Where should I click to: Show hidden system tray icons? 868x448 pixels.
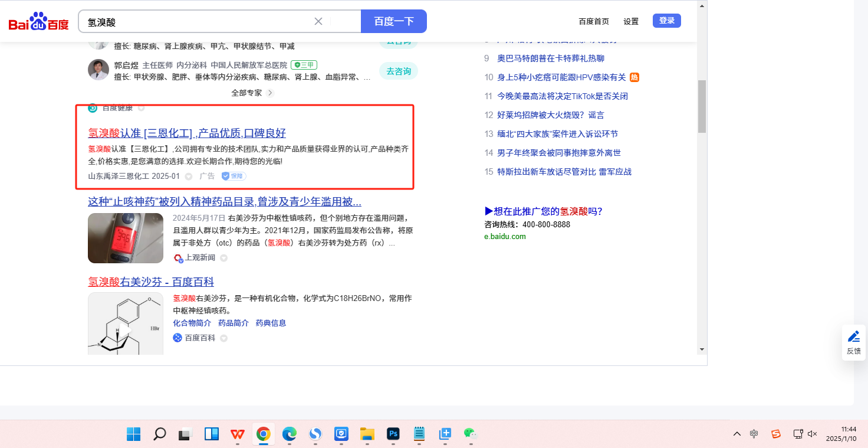click(737, 434)
